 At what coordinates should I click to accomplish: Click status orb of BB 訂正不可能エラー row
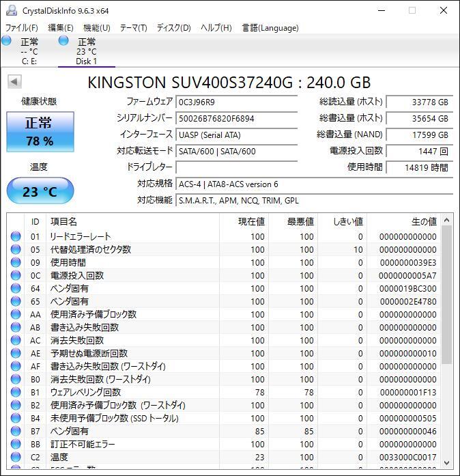[x=16, y=444]
